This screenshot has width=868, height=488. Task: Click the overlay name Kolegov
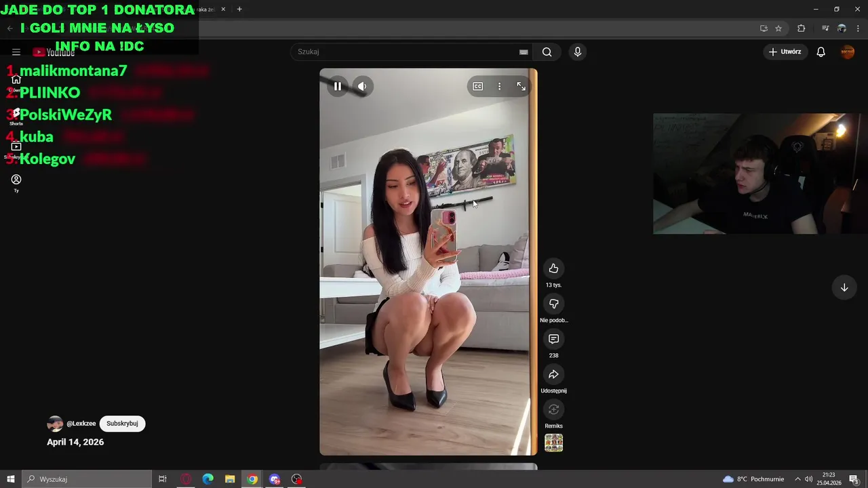coord(47,159)
